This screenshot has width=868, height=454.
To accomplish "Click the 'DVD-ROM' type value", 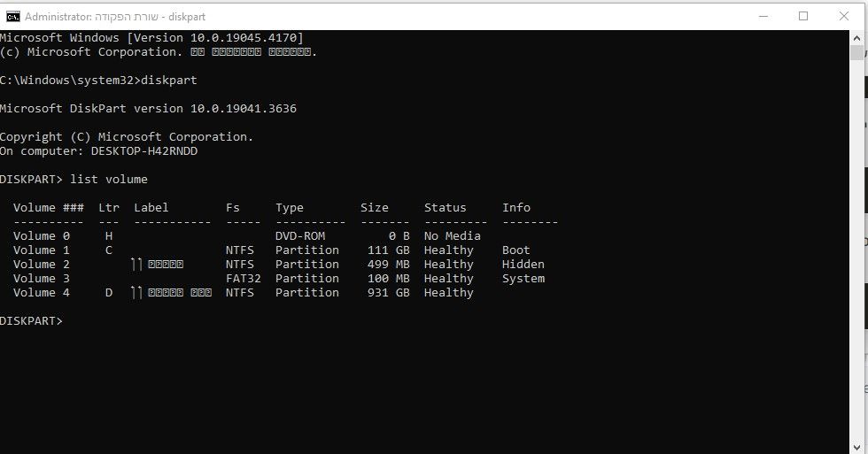I will click(x=300, y=236).
